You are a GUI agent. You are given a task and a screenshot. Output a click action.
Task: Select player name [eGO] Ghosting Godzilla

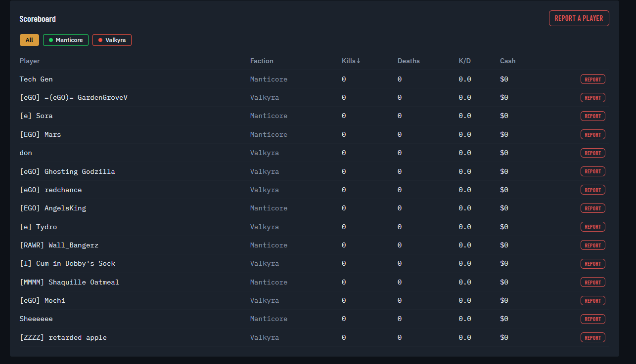pyautogui.click(x=67, y=171)
